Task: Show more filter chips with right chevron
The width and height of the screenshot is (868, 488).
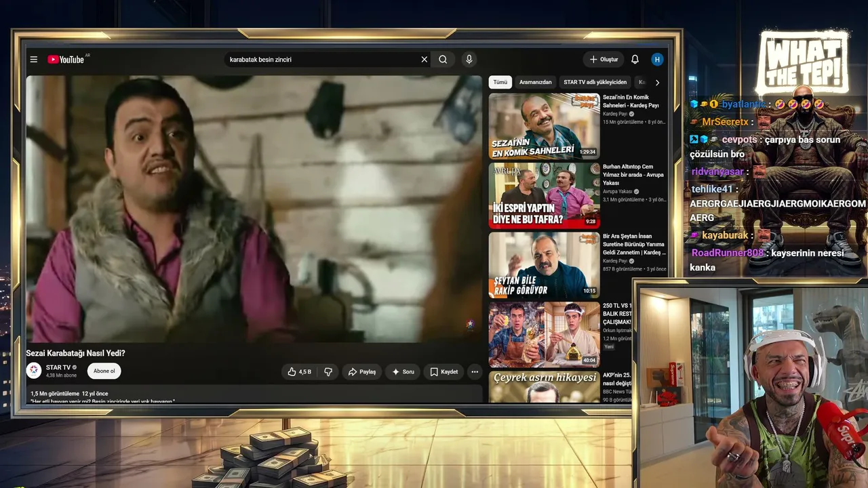Action: point(657,83)
